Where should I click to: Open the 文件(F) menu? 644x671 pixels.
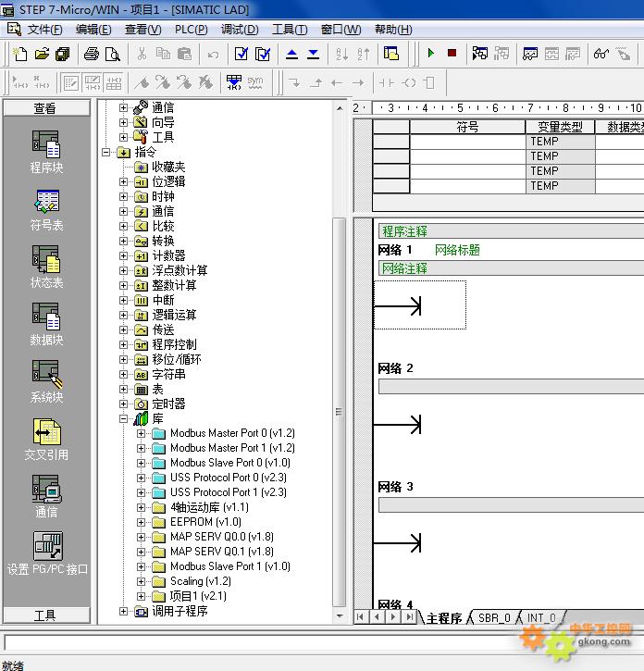coord(45,30)
